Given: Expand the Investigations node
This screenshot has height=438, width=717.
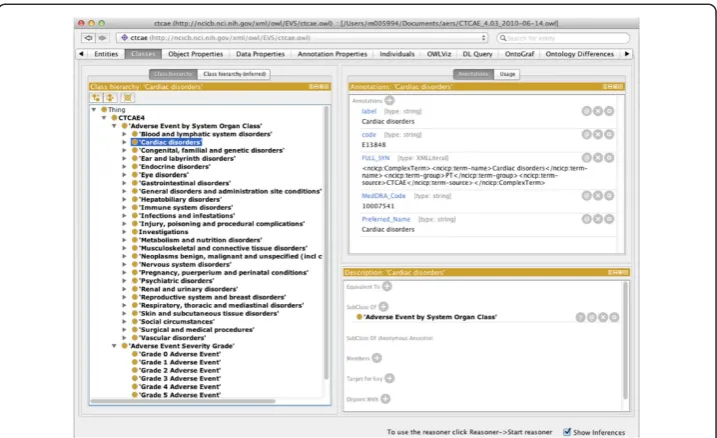Looking at the screenshot, I should pyautogui.click(x=124, y=232).
